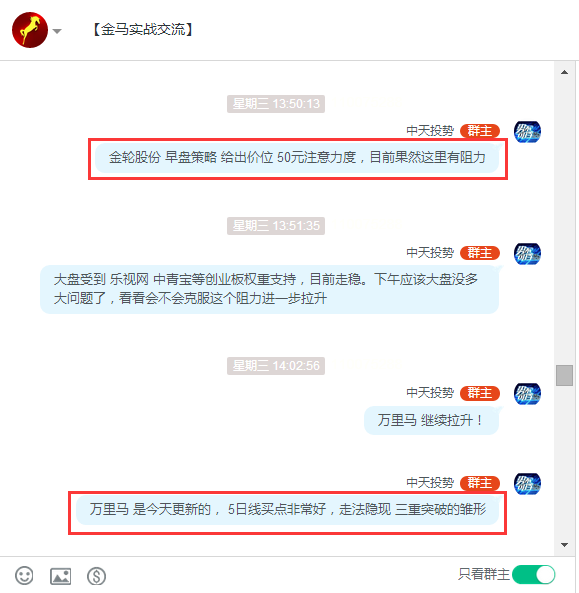The image size is (579, 593).
Task: Click the scrollbar down arrow
Action: pos(564,545)
